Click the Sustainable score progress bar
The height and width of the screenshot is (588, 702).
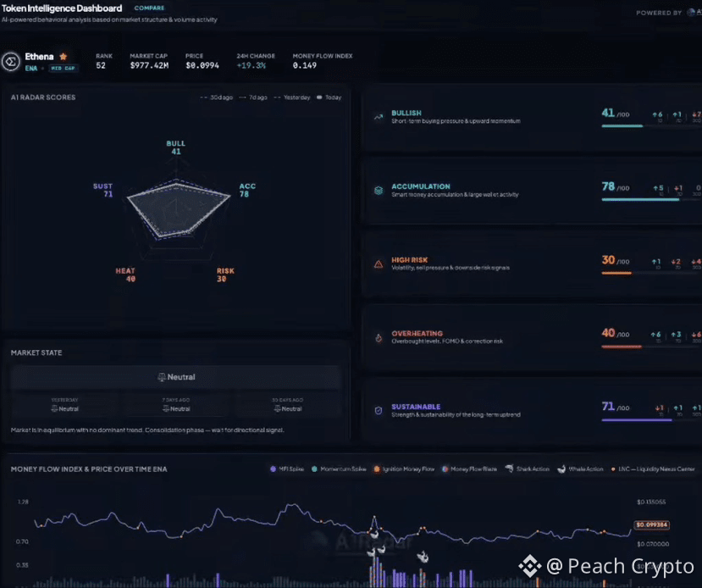(651, 419)
